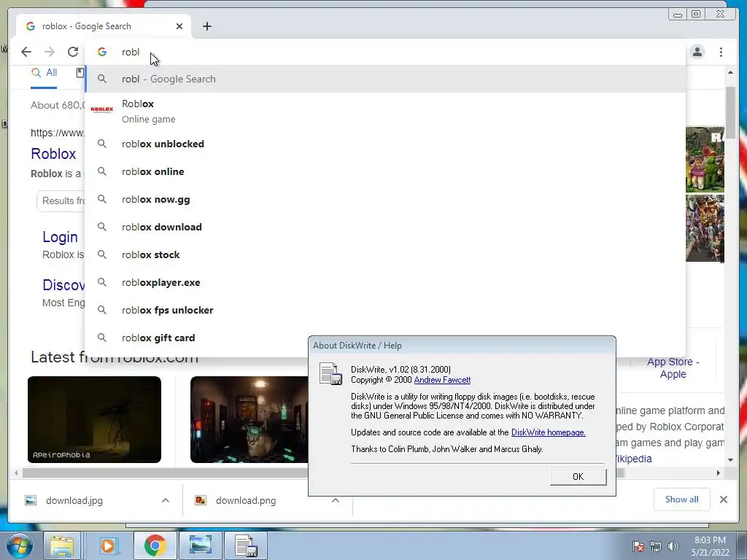This screenshot has width=747, height=560.
Task: Click the Chrome taskbar icon
Action: click(x=155, y=545)
